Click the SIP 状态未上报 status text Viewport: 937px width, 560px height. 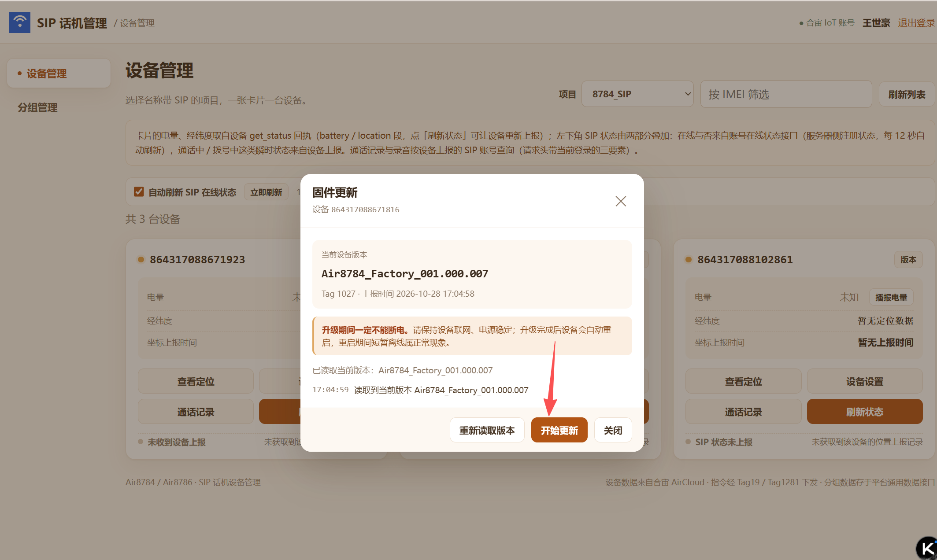click(724, 442)
